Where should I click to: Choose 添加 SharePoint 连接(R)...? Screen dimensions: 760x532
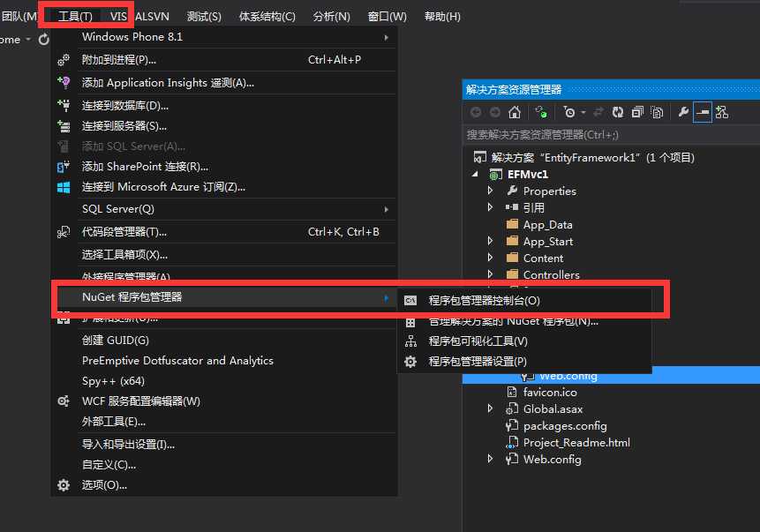click(224, 167)
